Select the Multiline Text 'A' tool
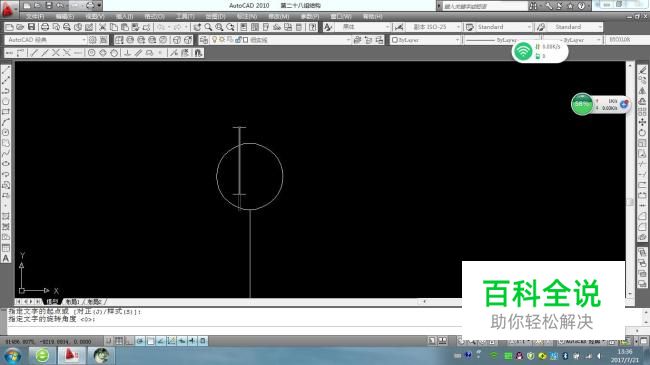The image size is (650, 365). [6, 258]
